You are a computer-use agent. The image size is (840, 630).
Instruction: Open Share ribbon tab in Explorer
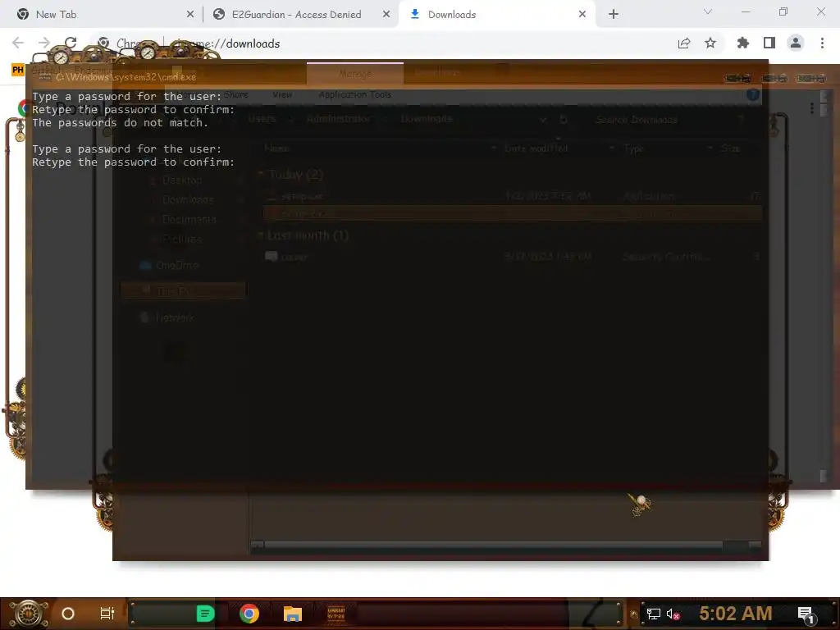click(236, 95)
